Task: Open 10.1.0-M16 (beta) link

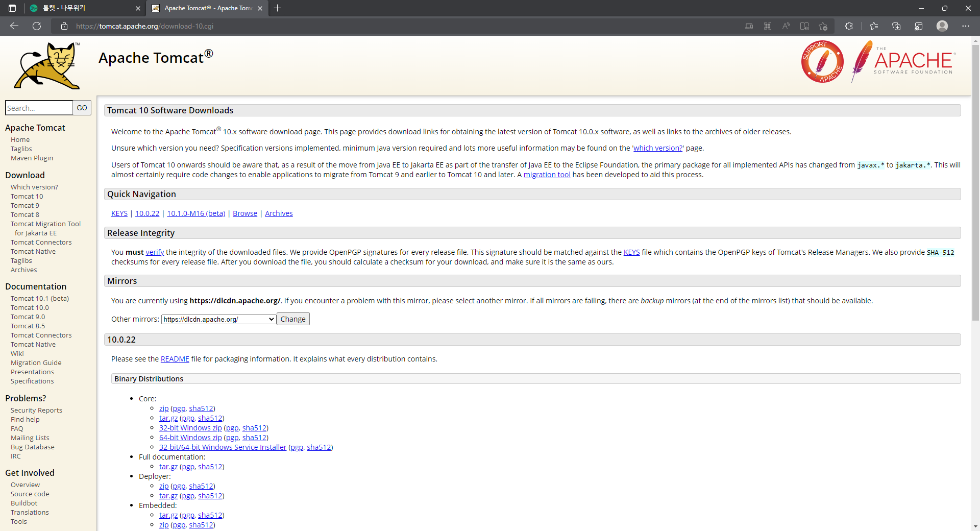Action: point(196,213)
